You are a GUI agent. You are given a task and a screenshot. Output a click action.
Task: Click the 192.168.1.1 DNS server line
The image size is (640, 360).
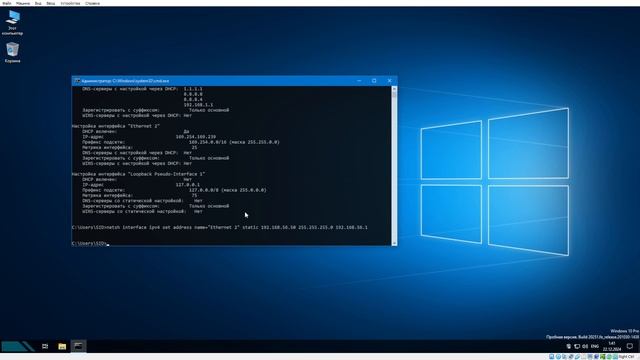(x=198, y=104)
